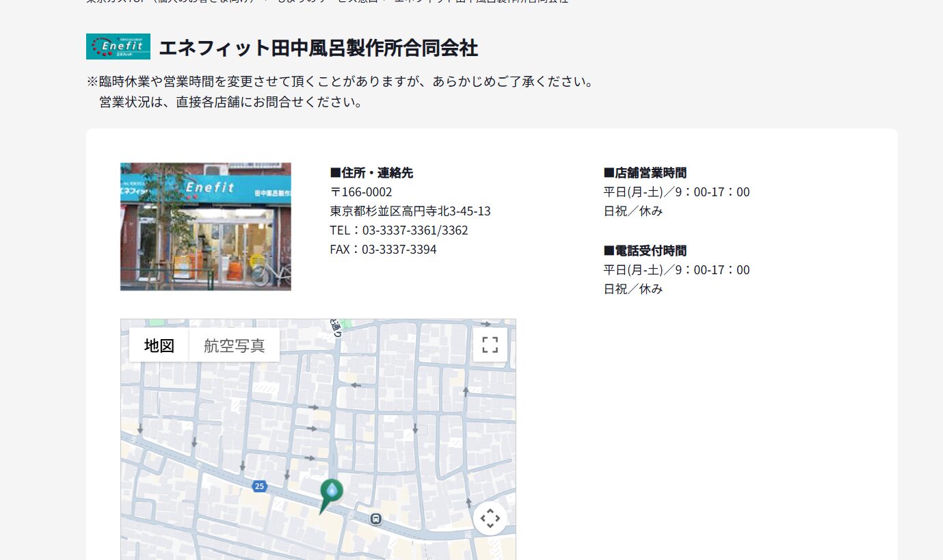Click the TEL 03-3337-3361/3362 number
Viewport: 943px width, 560px height.
[399, 230]
